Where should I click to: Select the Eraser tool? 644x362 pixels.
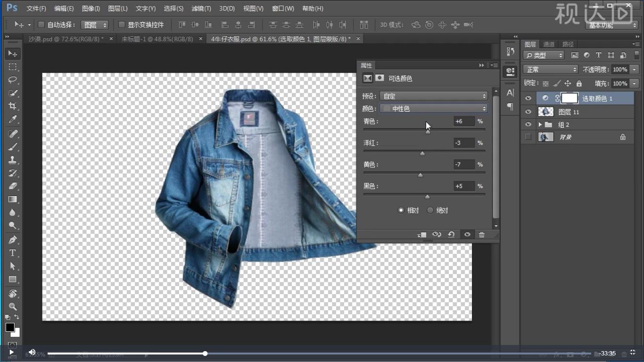click(x=13, y=186)
